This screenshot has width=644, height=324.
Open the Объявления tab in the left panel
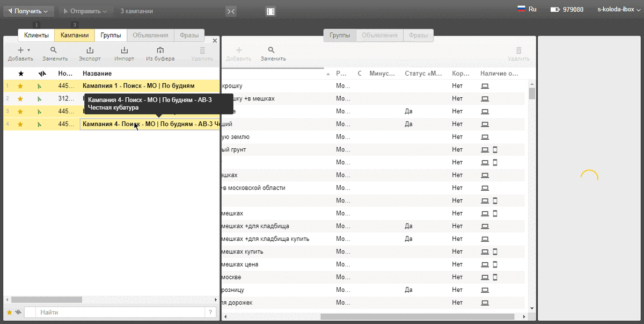pyautogui.click(x=151, y=35)
